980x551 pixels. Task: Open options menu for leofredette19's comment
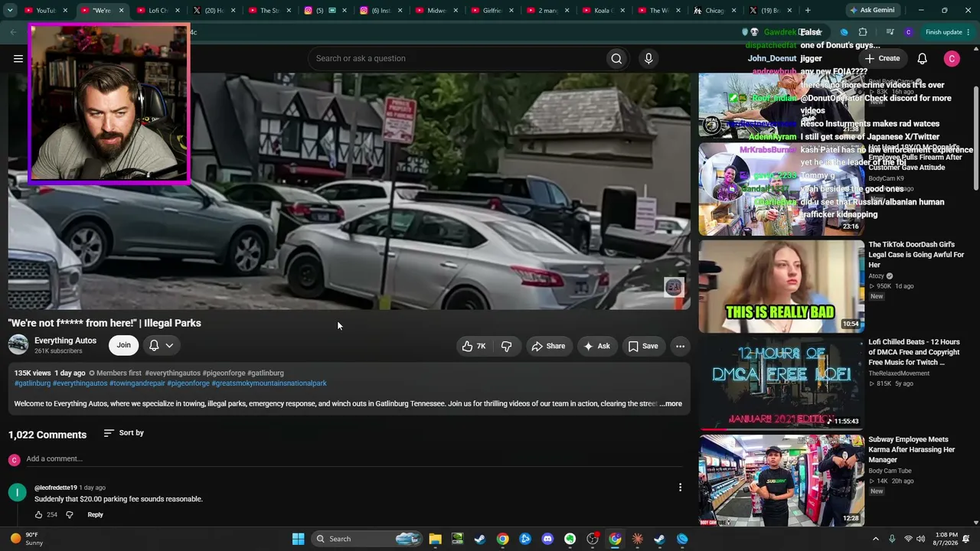coord(680,487)
